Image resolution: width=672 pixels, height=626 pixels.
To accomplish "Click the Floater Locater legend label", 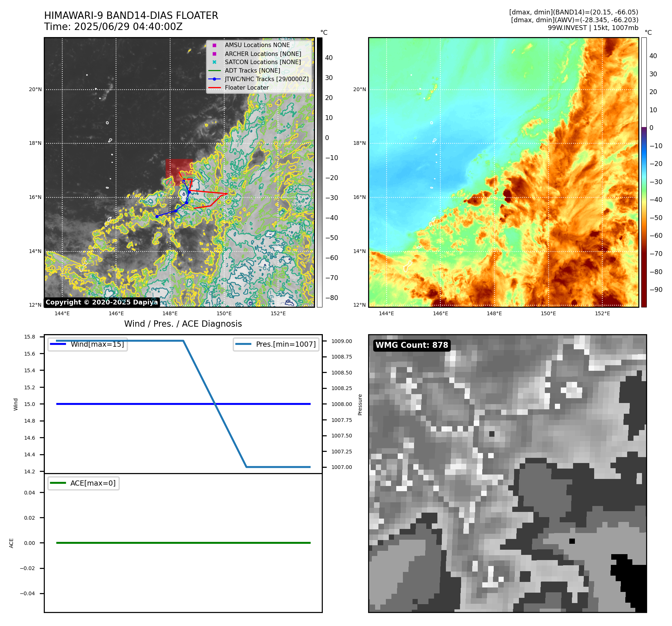I will (246, 88).
